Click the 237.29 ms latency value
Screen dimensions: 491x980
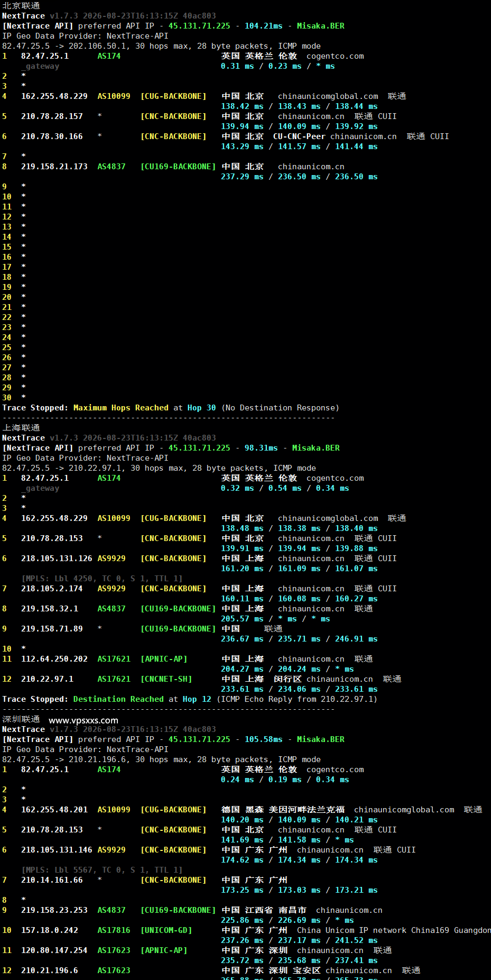[x=242, y=177]
